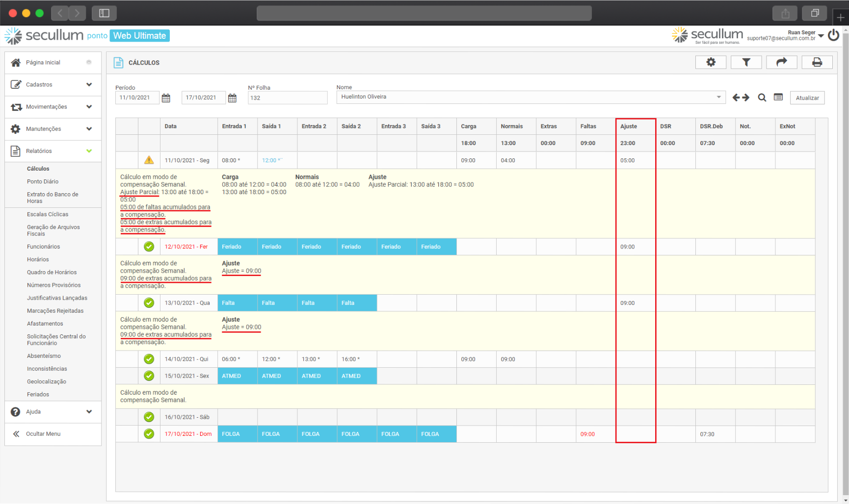Screen dimensions: 849x504
Task: Click the green check on 14/10/2021 row
Action: point(149,359)
